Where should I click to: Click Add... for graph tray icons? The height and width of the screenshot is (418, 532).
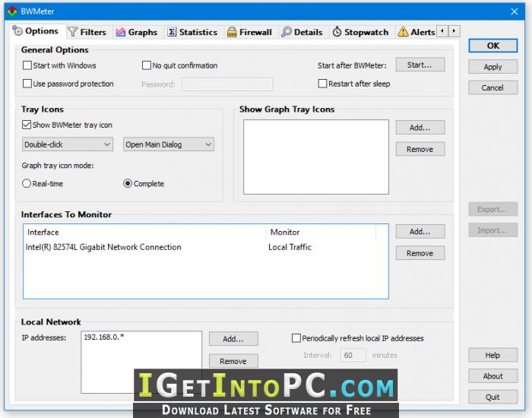pyautogui.click(x=420, y=128)
